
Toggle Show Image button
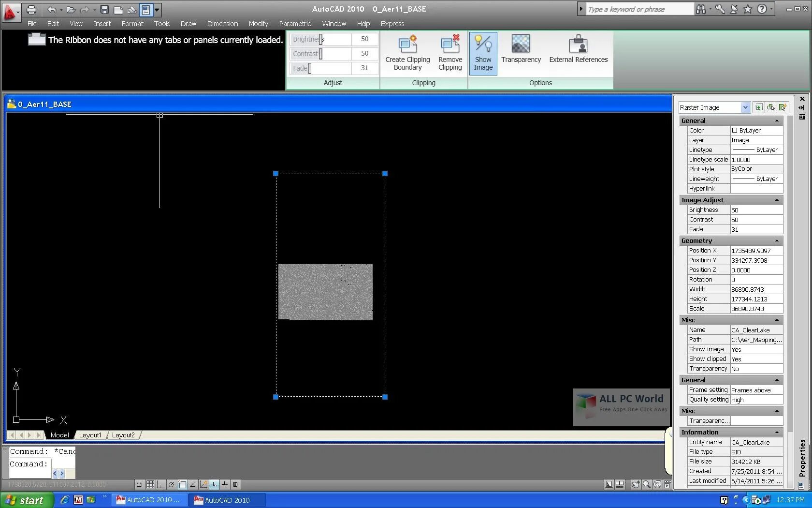(483, 53)
